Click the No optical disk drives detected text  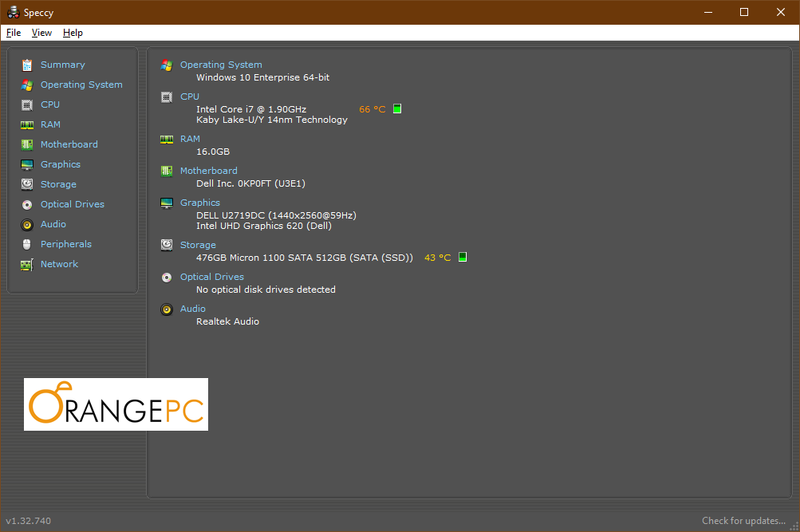pyautogui.click(x=266, y=290)
